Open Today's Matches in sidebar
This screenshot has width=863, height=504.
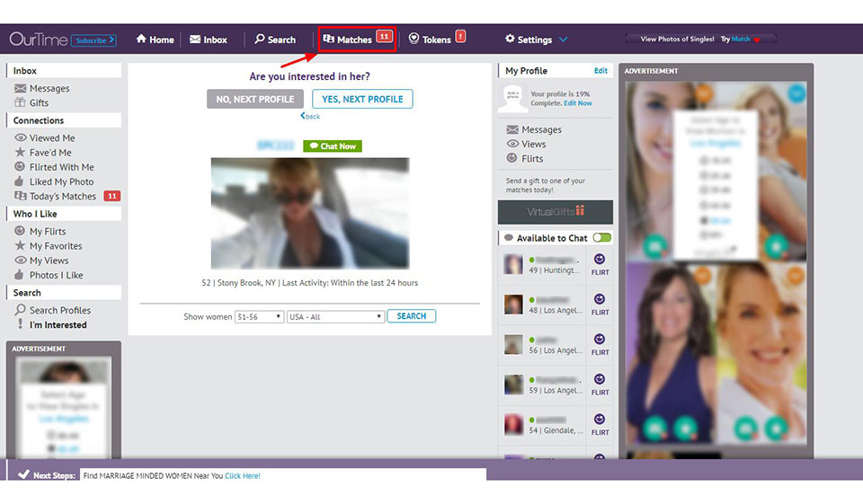point(62,196)
